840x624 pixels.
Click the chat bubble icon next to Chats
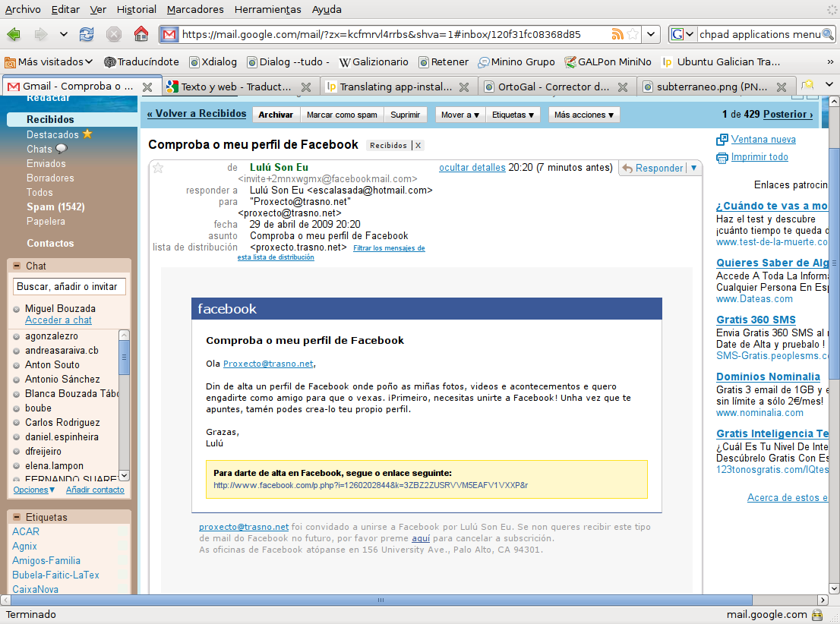pyautogui.click(x=61, y=148)
